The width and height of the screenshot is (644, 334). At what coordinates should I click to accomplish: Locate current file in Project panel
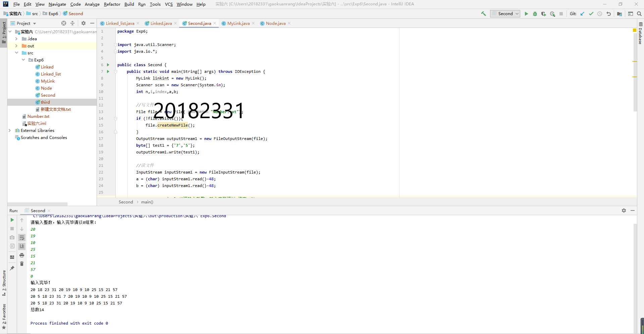tap(64, 23)
